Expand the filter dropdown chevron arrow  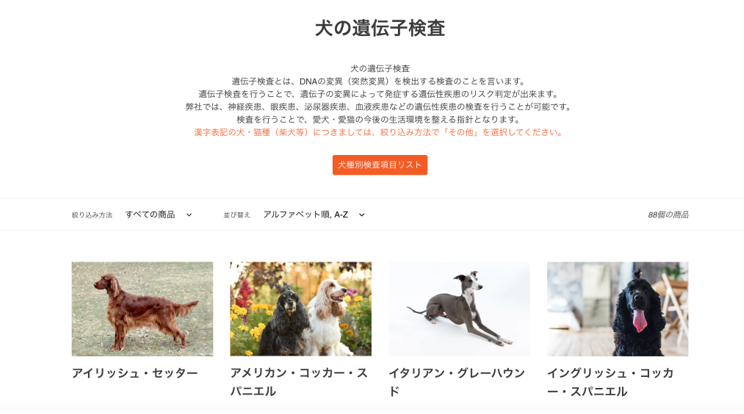(189, 215)
